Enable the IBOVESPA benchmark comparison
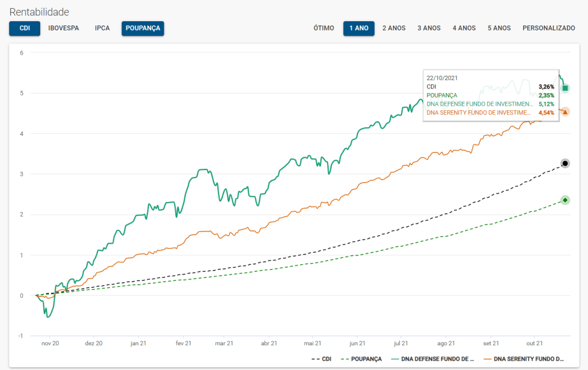This screenshot has width=588, height=370. pos(63,28)
